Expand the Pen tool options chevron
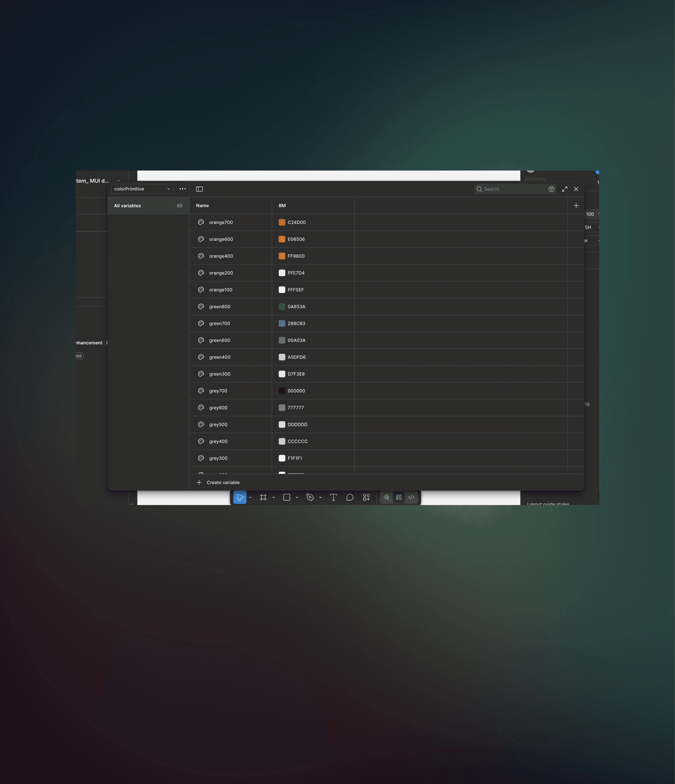The image size is (675, 784). 321,498
